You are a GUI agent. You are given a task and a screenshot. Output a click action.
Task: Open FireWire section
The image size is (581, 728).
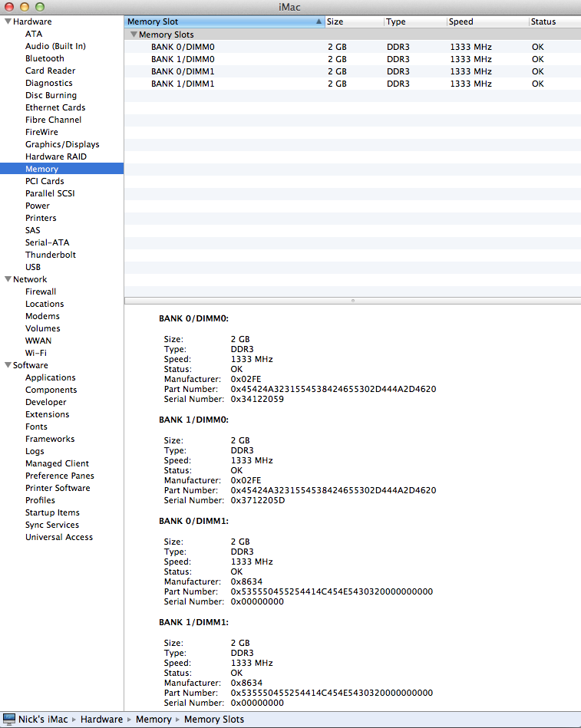click(x=41, y=132)
